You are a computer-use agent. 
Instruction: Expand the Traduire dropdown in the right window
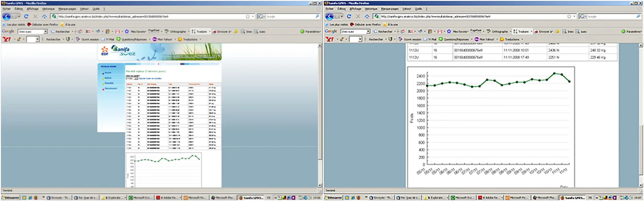pyautogui.click(x=532, y=31)
